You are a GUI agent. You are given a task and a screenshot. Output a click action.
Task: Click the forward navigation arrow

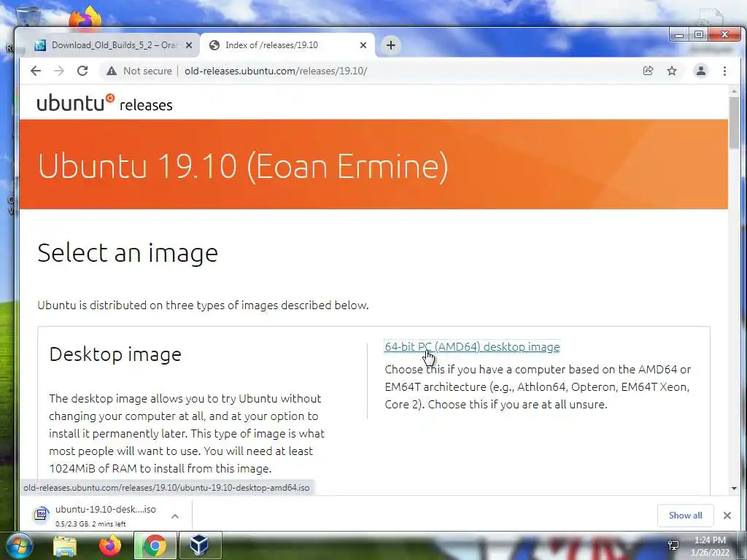(x=59, y=71)
